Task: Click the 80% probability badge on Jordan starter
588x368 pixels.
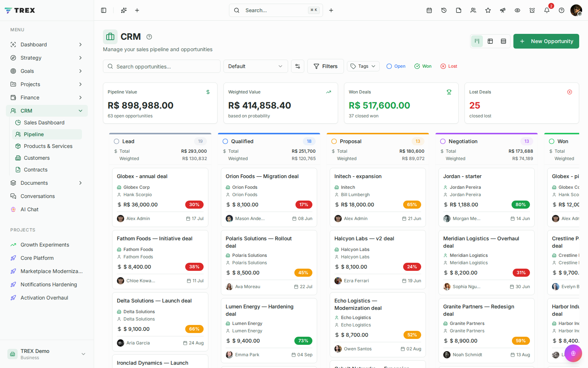Action: click(521, 205)
